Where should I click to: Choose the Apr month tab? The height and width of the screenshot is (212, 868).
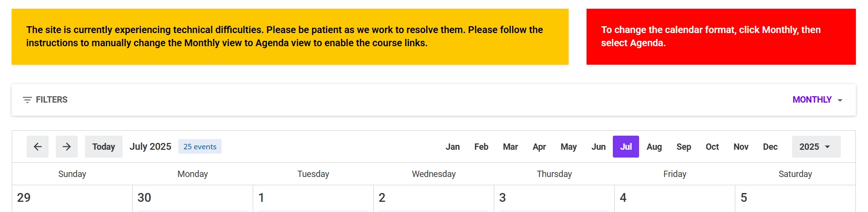pyautogui.click(x=539, y=147)
